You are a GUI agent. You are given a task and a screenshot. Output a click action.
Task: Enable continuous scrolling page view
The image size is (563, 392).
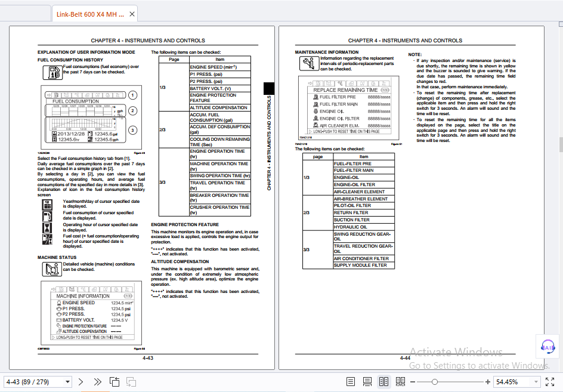click(x=367, y=382)
